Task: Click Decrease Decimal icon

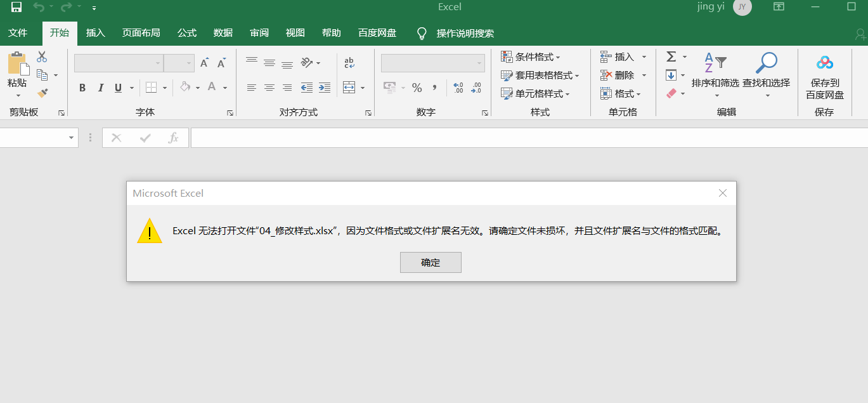Action: pos(476,88)
